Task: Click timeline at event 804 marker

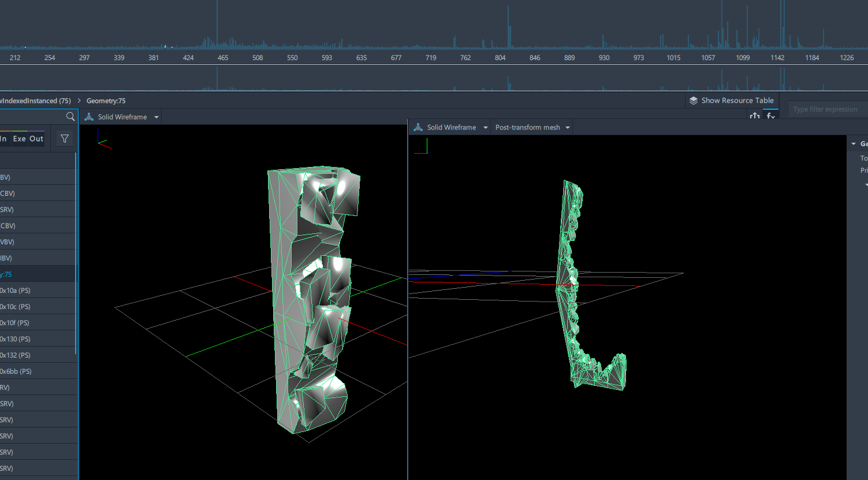Action: point(500,58)
